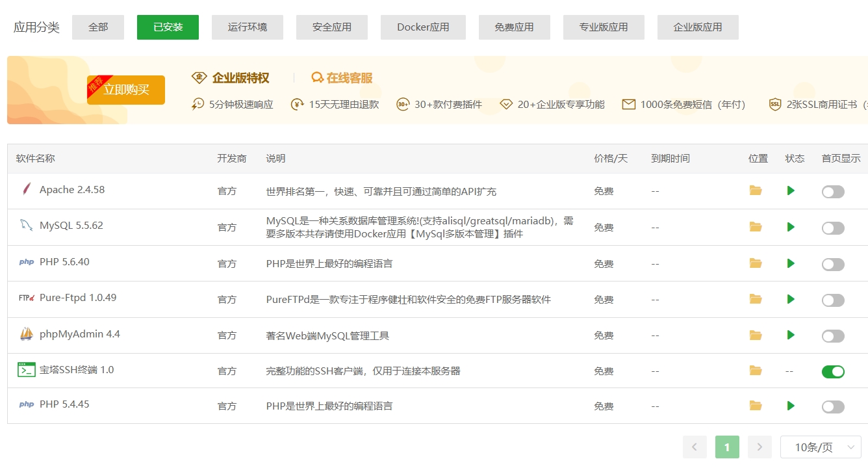868x472 pixels.
Task: Click the 30+款付费插件 text
Action: coord(448,104)
